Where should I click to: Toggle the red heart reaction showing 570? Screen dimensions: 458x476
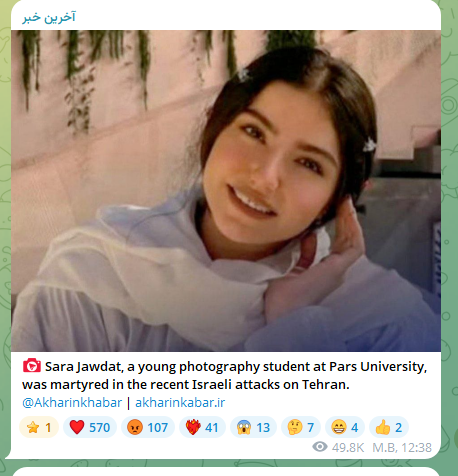pos(90,427)
